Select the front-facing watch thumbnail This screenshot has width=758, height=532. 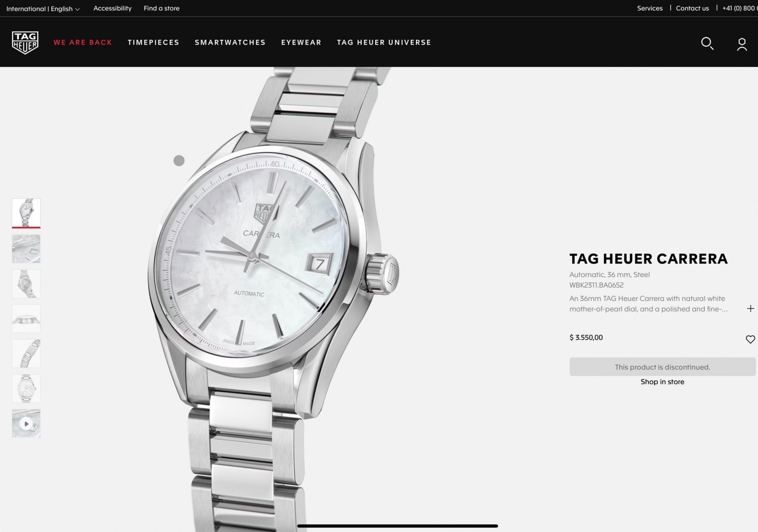26,388
